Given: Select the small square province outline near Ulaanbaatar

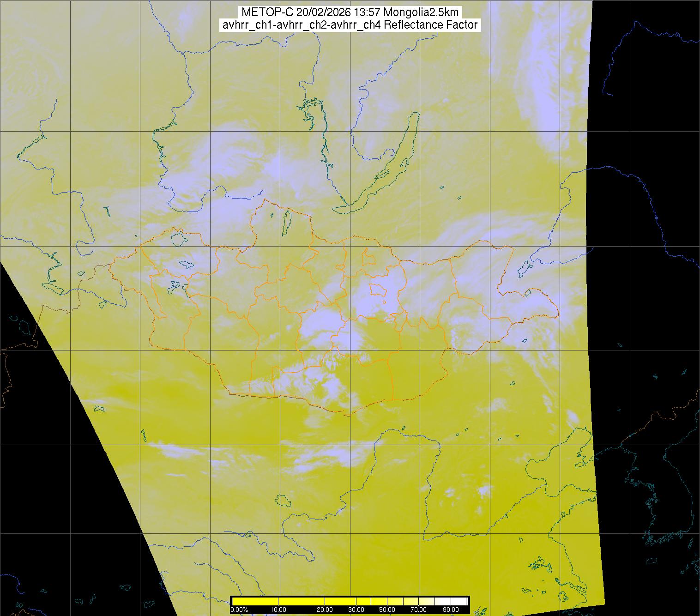Looking at the screenshot, I should (378, 290).
